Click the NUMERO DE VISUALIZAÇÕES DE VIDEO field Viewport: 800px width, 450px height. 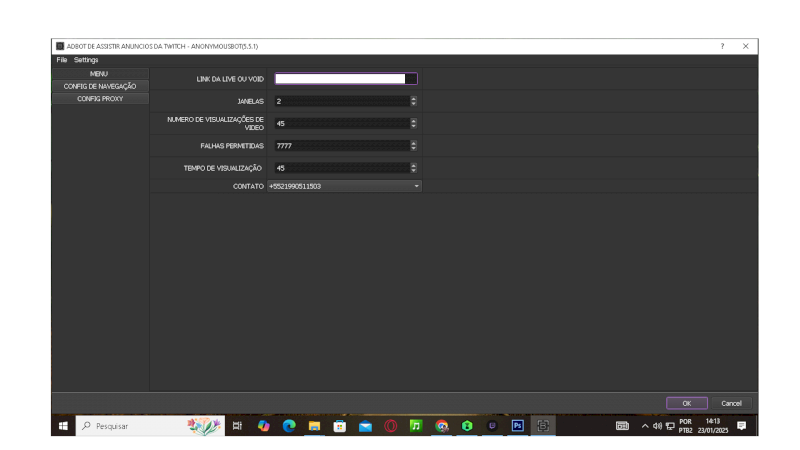342,123
